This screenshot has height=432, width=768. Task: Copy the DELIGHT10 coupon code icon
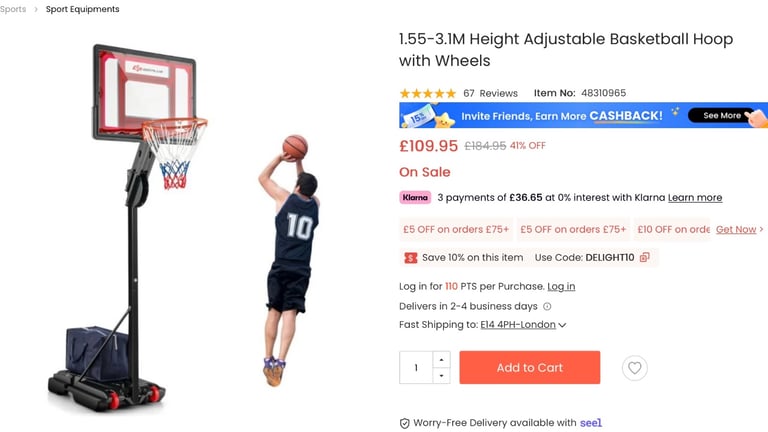pos(645,257)
